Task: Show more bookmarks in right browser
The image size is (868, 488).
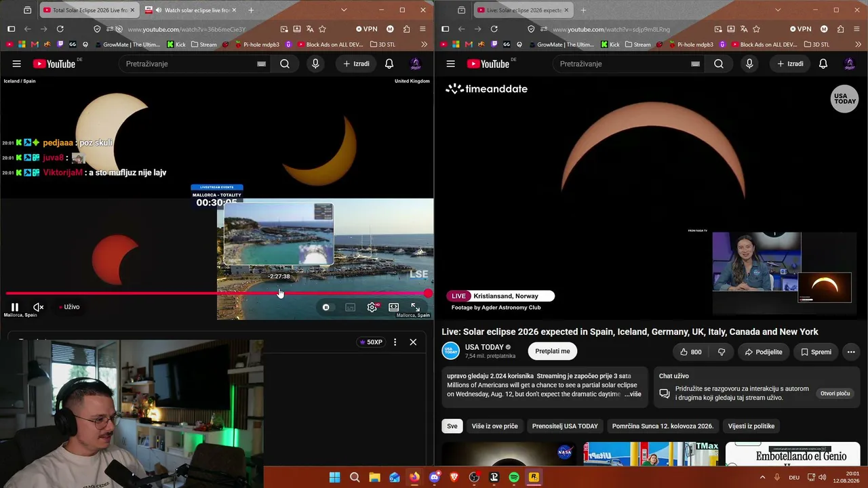Action: coord(858,45)
